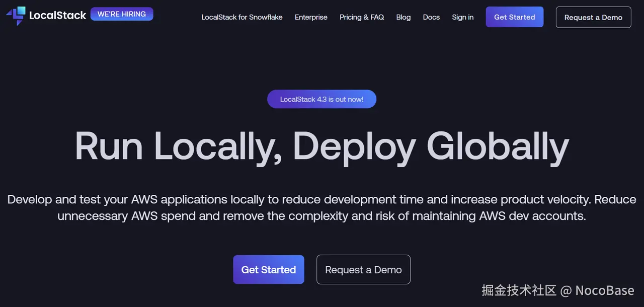
Task: Select the Run Locally, Deploy Globally headline
Action: pyautogui.click(x=321, y=146)
